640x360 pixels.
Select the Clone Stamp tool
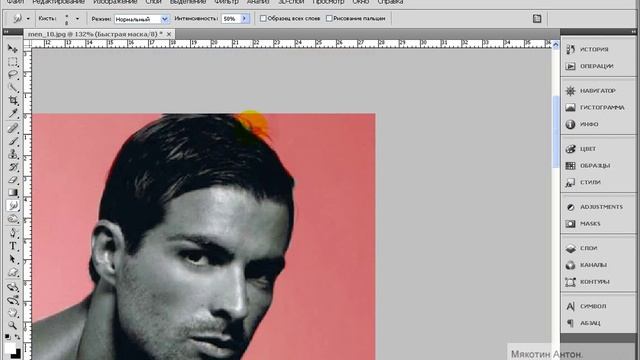click(x=13, y=154)
